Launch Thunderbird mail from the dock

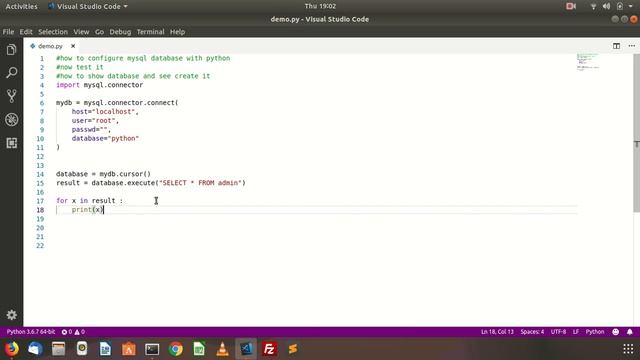point(35,349)
